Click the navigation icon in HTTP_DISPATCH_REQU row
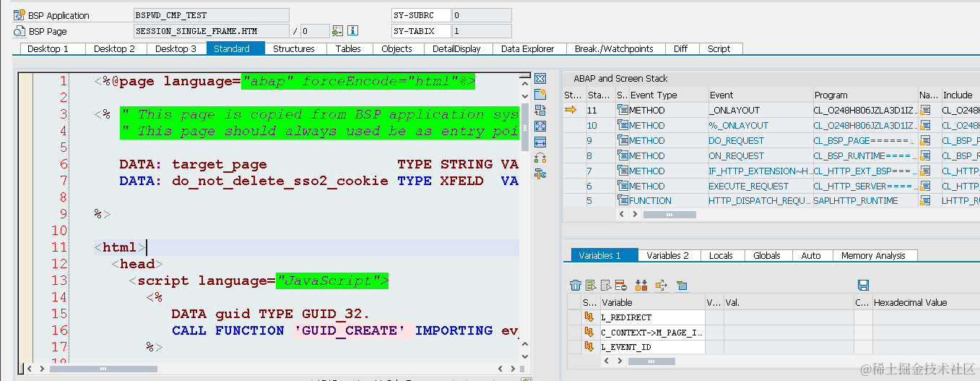Image resolution: width=980 pixels, height=381 pixels. coord(927,201)
